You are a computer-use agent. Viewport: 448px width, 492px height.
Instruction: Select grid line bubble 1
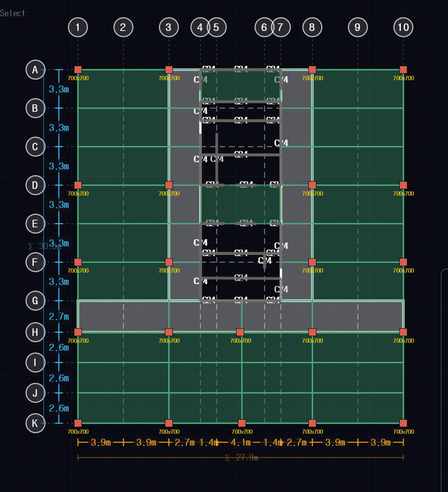tap(78, 27)
